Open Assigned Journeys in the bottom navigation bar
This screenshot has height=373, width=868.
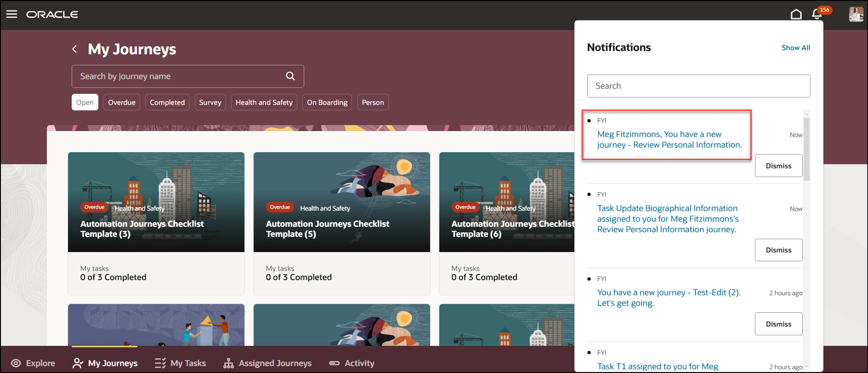(x=267, y=363)
